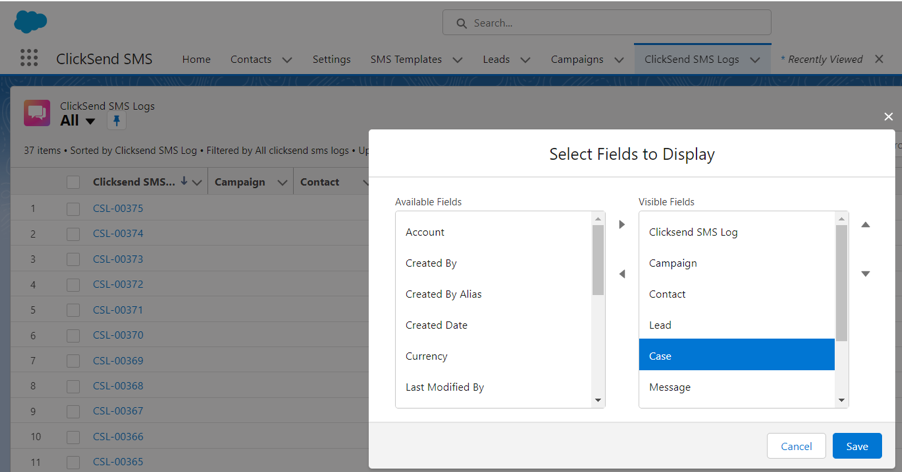Screen dimensions: 902x472
Task: Check the box for CSL-00372
Action: (73, 285)
